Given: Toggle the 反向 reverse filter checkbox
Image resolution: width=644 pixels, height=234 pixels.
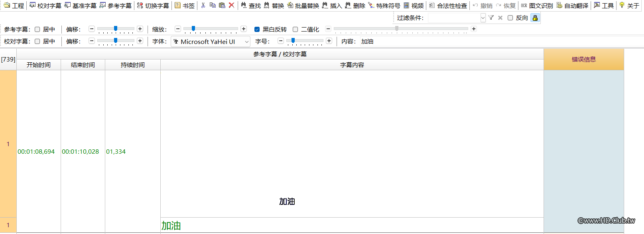Looking at the screenshot, I should (x=510, y=18).
